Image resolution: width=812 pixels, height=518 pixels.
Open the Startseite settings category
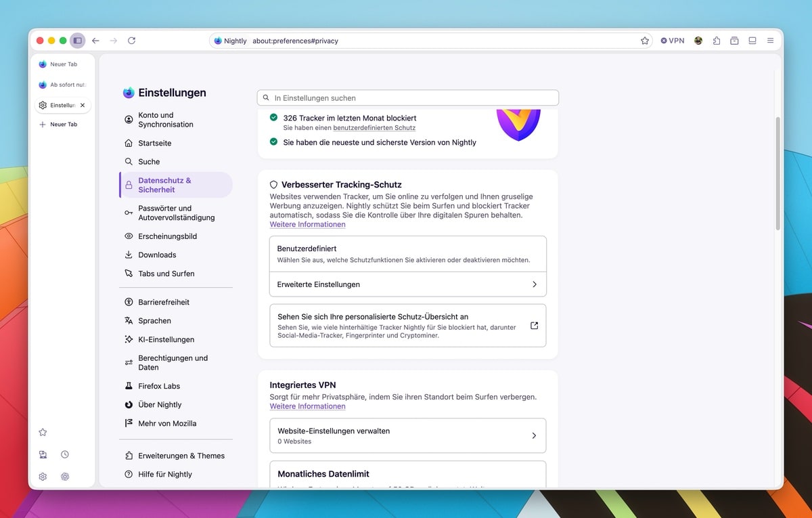pos(176,143)
